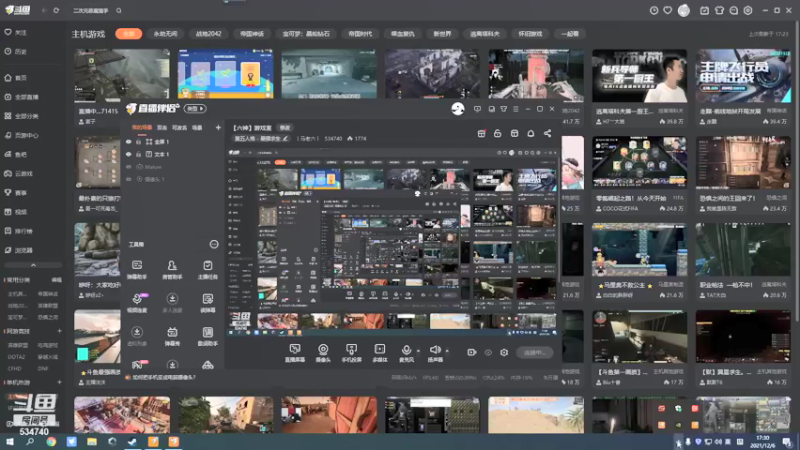Click the heart favorites icon in the Douyu top bar
Viewport: 800px width, 450px height.
(x=667, y=10)
